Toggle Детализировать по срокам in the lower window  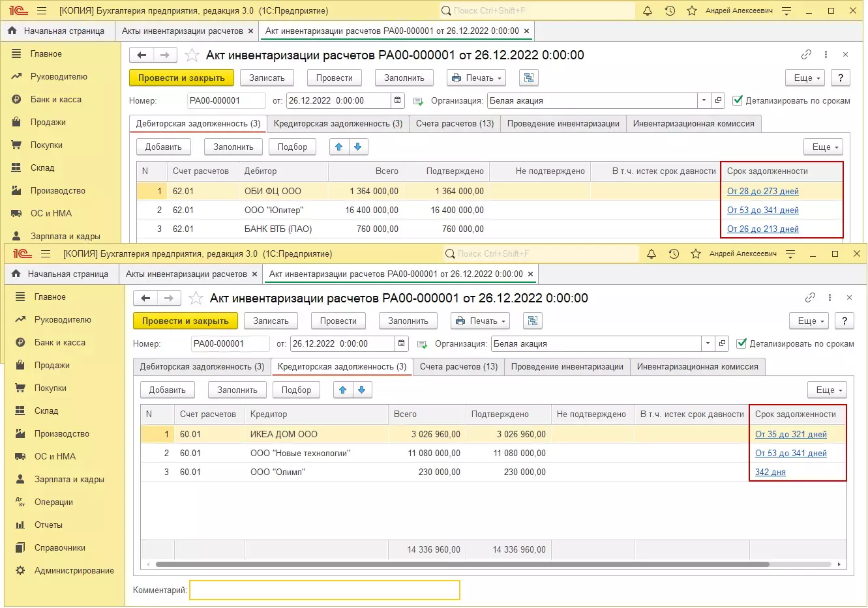[x=742, y=344]
